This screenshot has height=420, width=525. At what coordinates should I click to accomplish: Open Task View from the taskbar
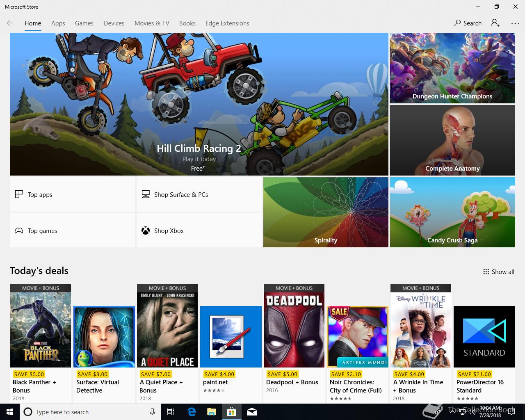click(171, 412)
